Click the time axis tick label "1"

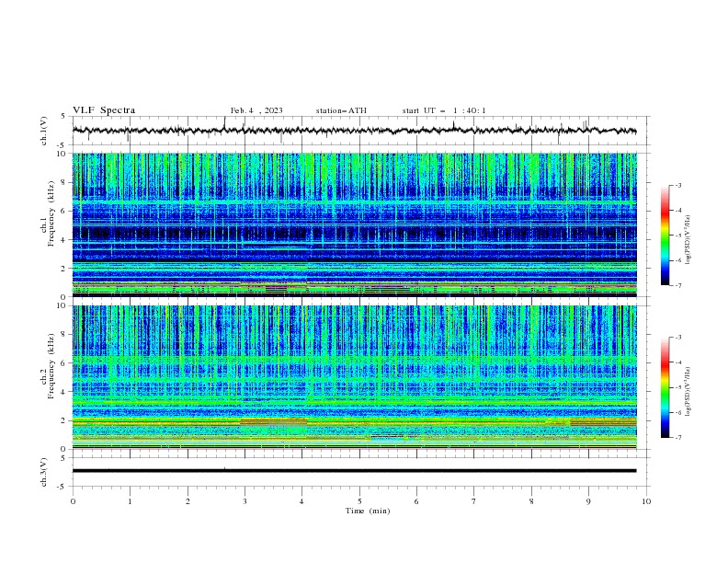tap(130, 501)
